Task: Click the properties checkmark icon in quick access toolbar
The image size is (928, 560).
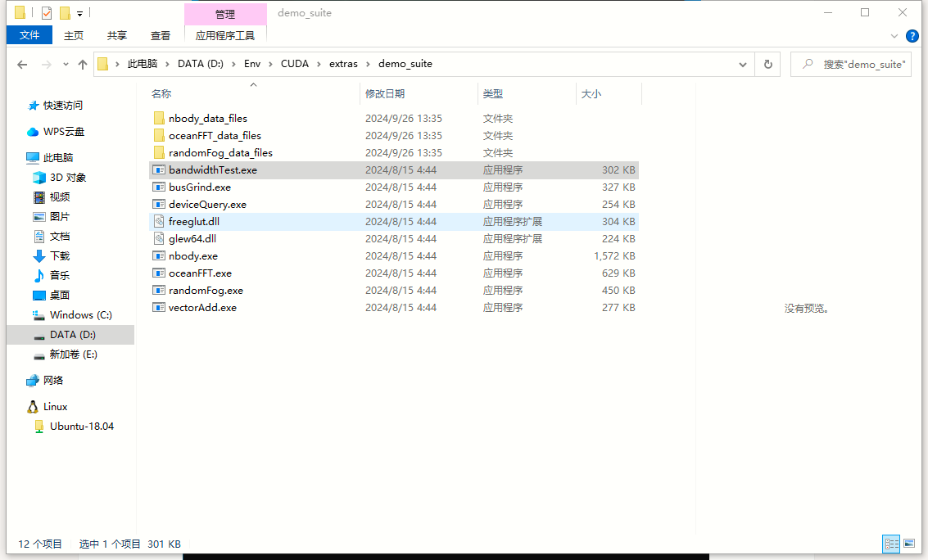Action: (x=46, y=12)
